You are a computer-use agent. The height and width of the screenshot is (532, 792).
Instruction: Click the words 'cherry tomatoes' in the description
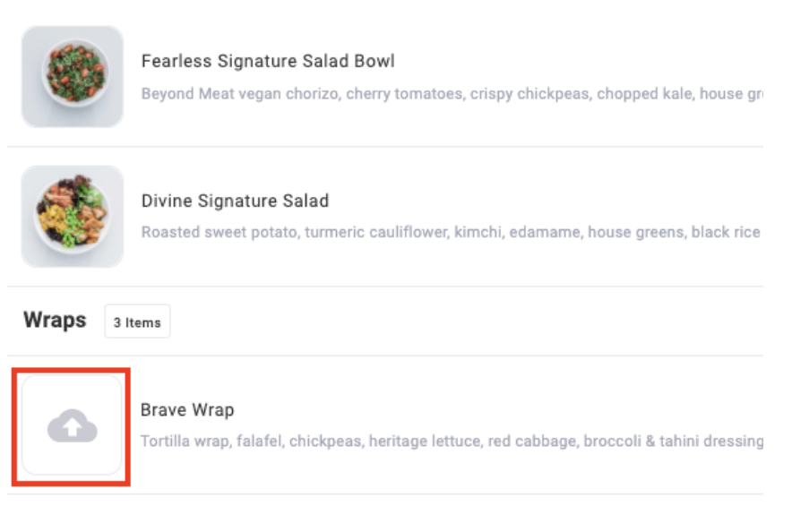[x=404, y=94]
